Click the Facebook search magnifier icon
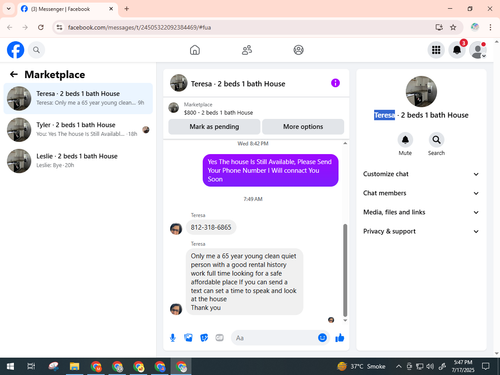The height and width of the screenshot is (375, 500). 36,50
